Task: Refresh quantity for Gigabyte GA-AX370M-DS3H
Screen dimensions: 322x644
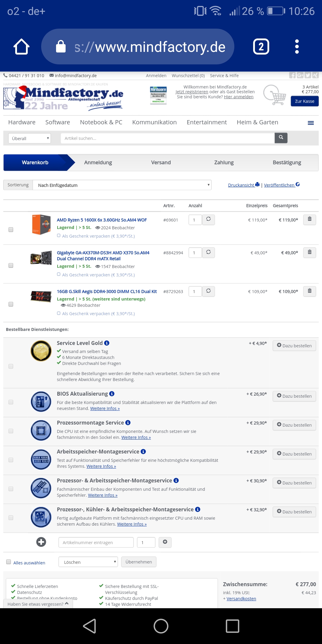Action: click(x=208, y=252)
